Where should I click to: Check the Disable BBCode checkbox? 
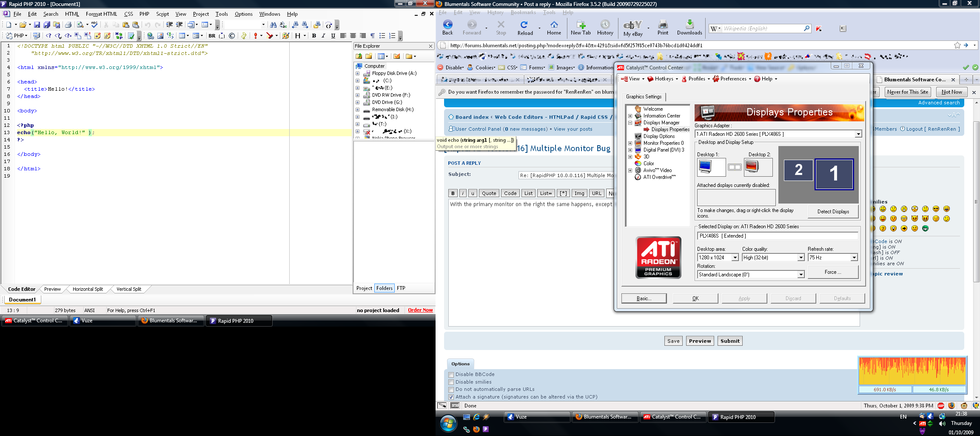coord(451,375)
